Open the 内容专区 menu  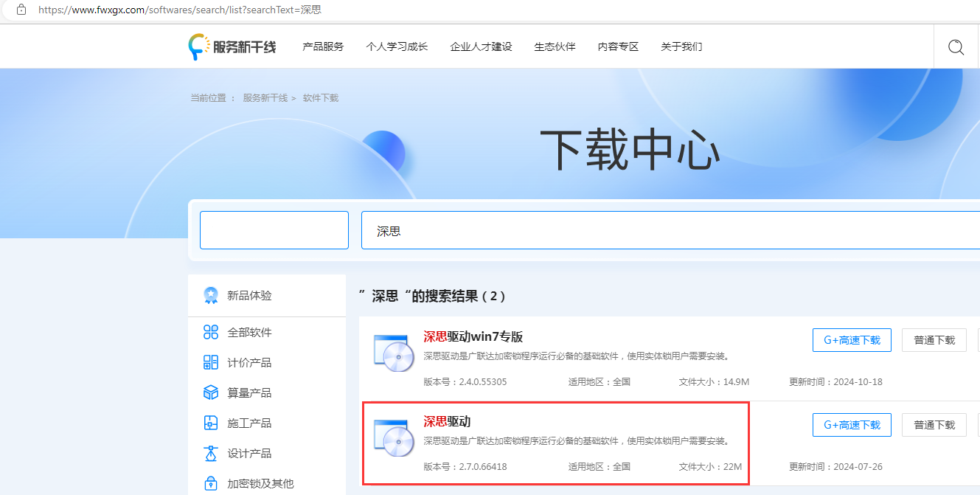618,46
